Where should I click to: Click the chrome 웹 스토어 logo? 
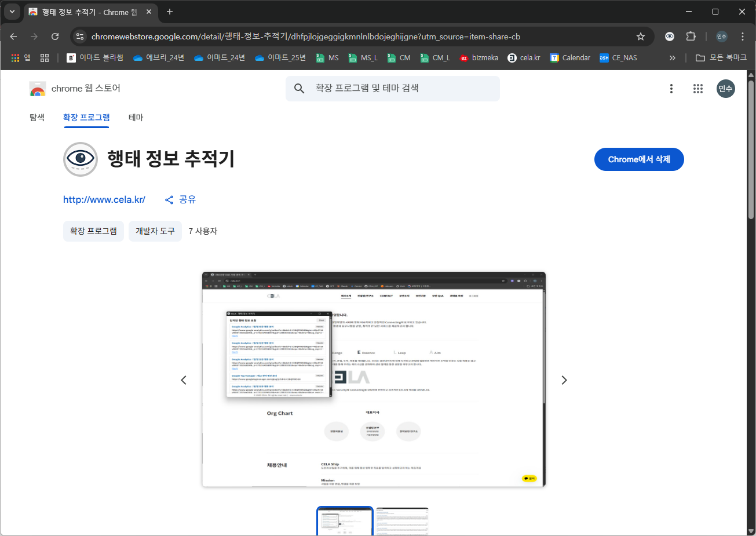[x=75, y=89]
